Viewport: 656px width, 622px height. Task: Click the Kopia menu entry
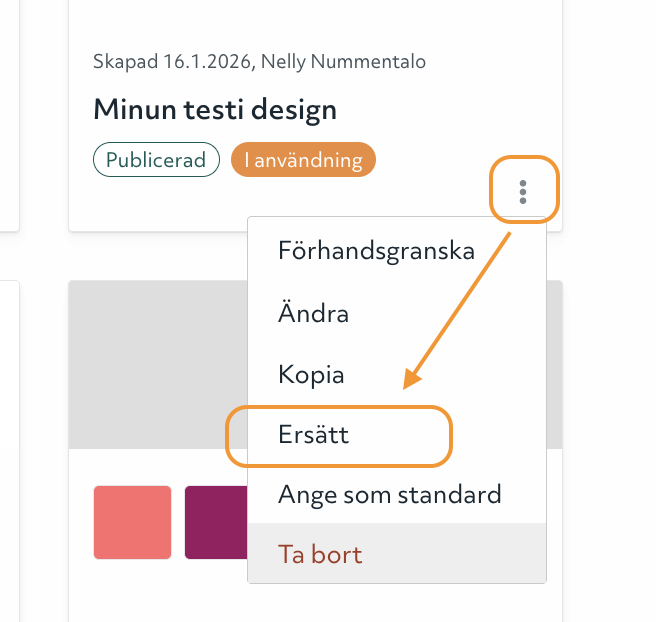pyautogui.click(x=311, y=375)
